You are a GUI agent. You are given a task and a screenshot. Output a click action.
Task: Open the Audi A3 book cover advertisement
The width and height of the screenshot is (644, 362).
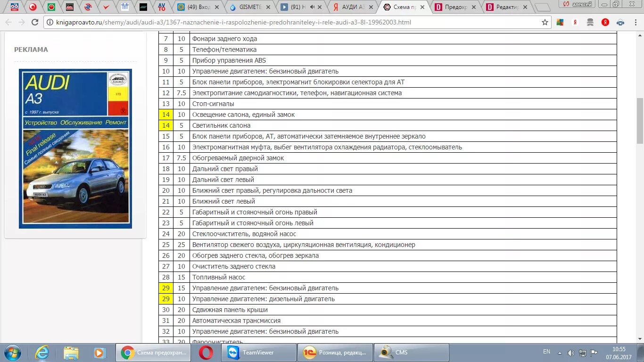pyautogui.click(x=75, y=149)
